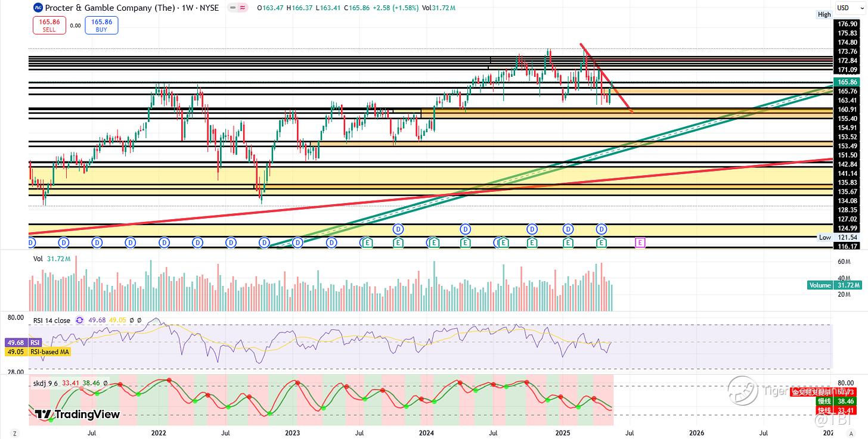Image resolution: width=868 pixels, height=439 pixels.
Task: Click the High price label
Action: pyautogui.click(x=824, y=14)
